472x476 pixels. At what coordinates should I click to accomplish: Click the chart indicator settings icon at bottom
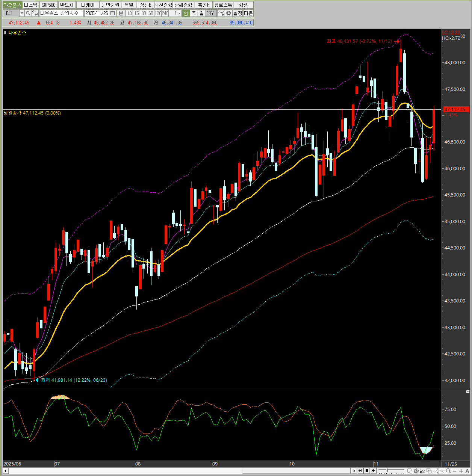point(422,471)
